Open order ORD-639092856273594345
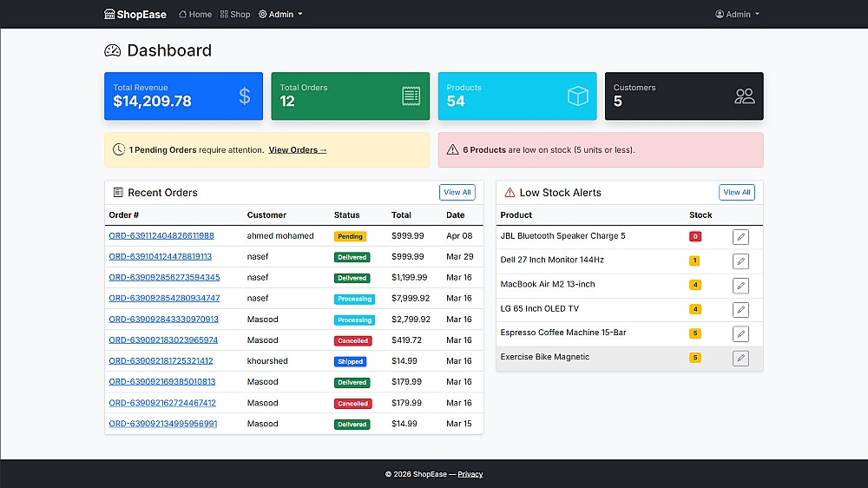 click(164, 278)
